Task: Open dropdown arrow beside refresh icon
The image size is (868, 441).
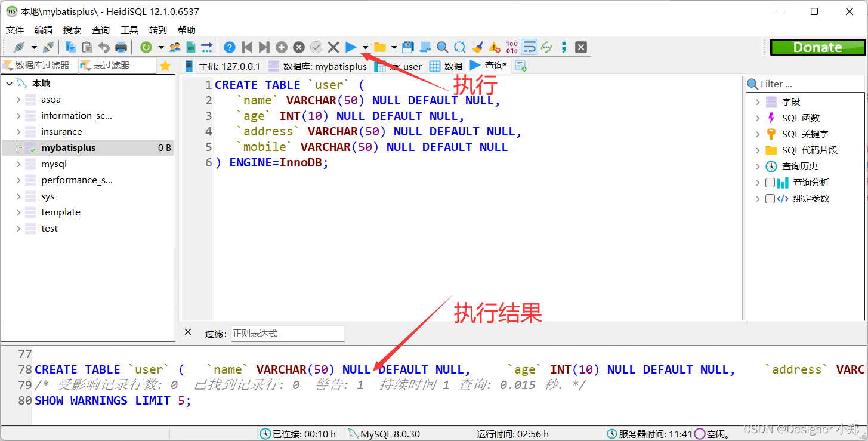Action: click(161, 47)
